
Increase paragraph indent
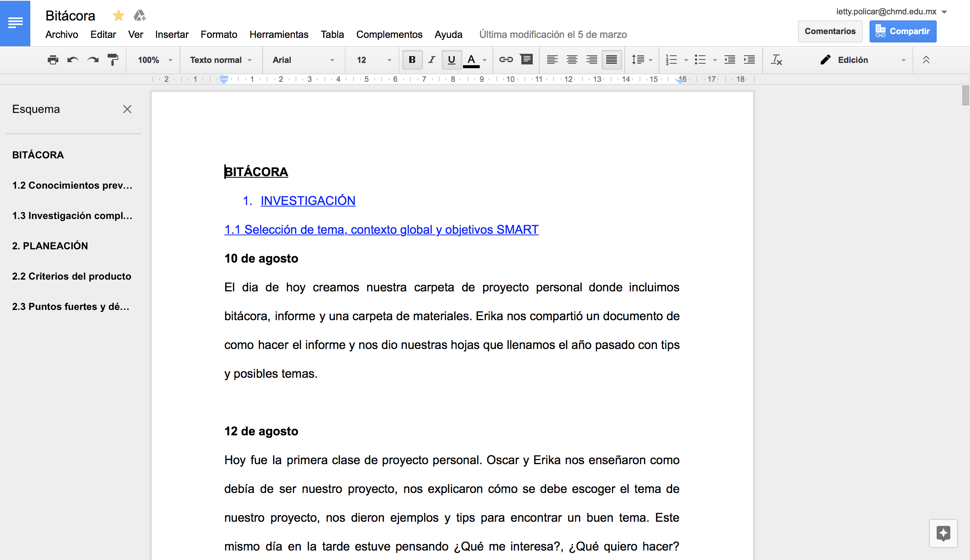[749, 59]
